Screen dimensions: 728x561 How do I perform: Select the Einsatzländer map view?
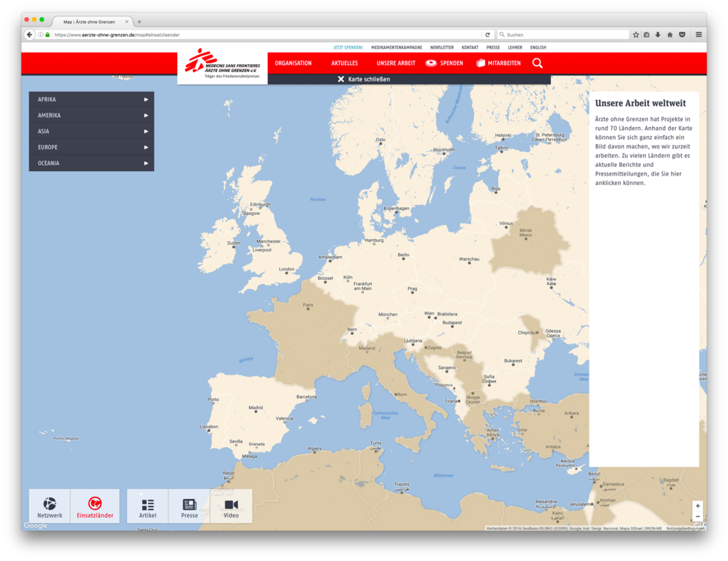95,507
